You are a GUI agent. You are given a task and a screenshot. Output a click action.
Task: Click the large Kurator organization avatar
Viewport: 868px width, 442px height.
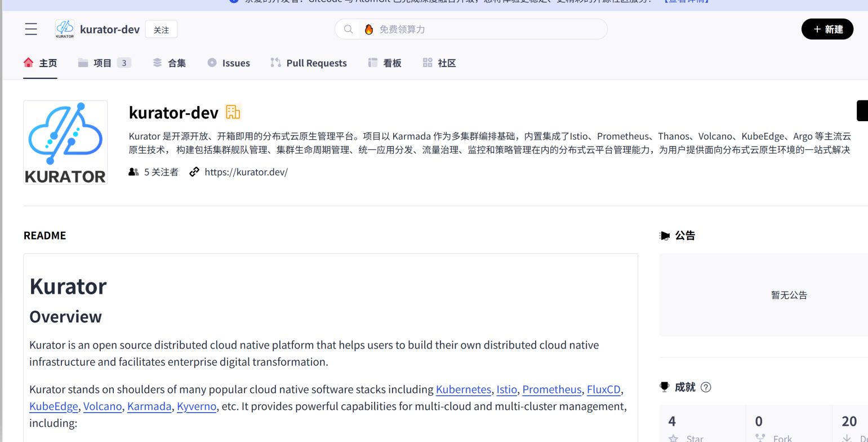pos(65,143)
